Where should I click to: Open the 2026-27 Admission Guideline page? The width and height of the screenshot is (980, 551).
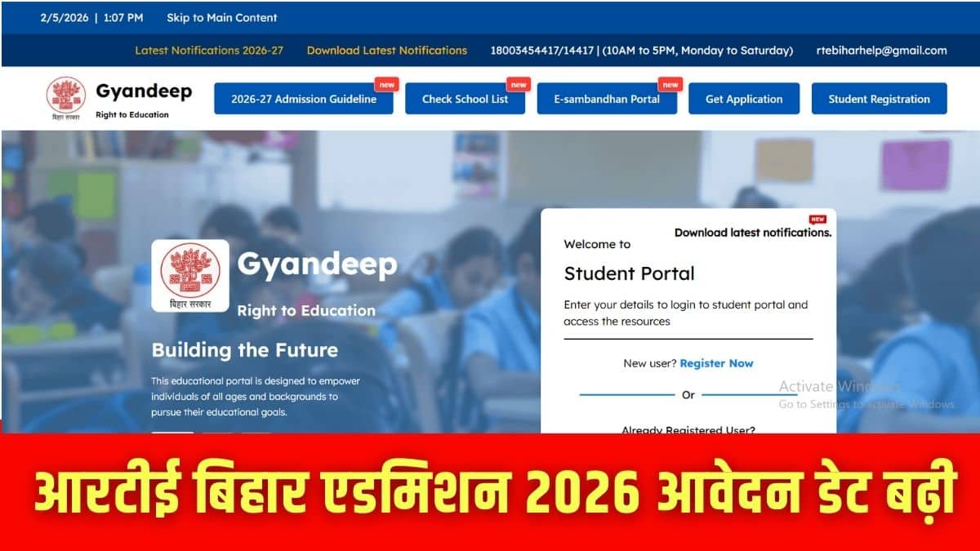tap(304, 99)
